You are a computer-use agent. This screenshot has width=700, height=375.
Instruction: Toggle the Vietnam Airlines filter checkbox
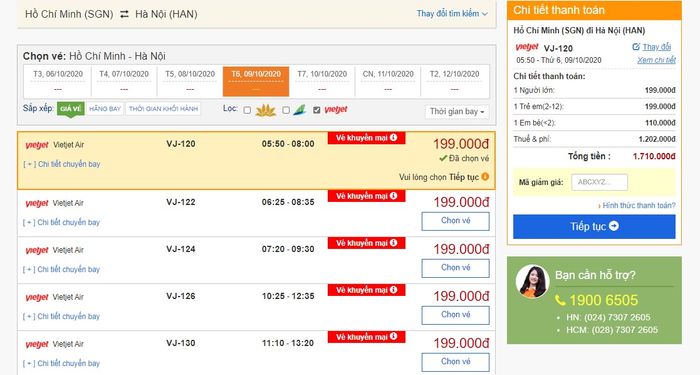click(247, 110)
